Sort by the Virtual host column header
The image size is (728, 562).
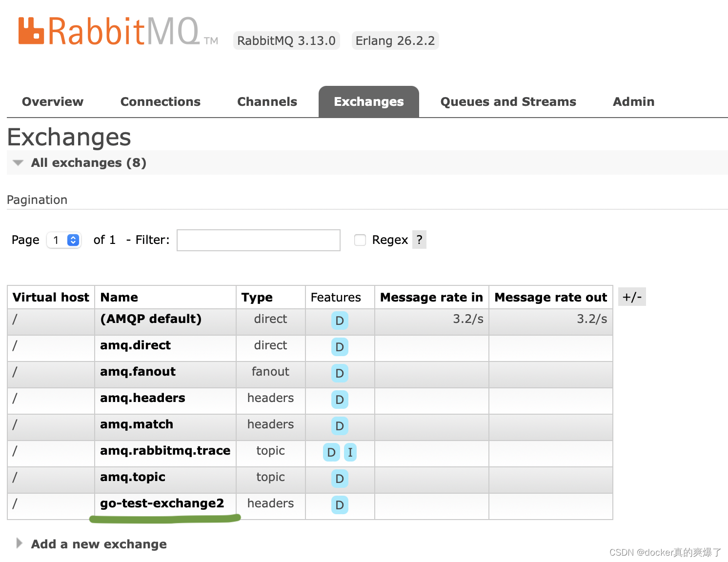click(51, 297)
